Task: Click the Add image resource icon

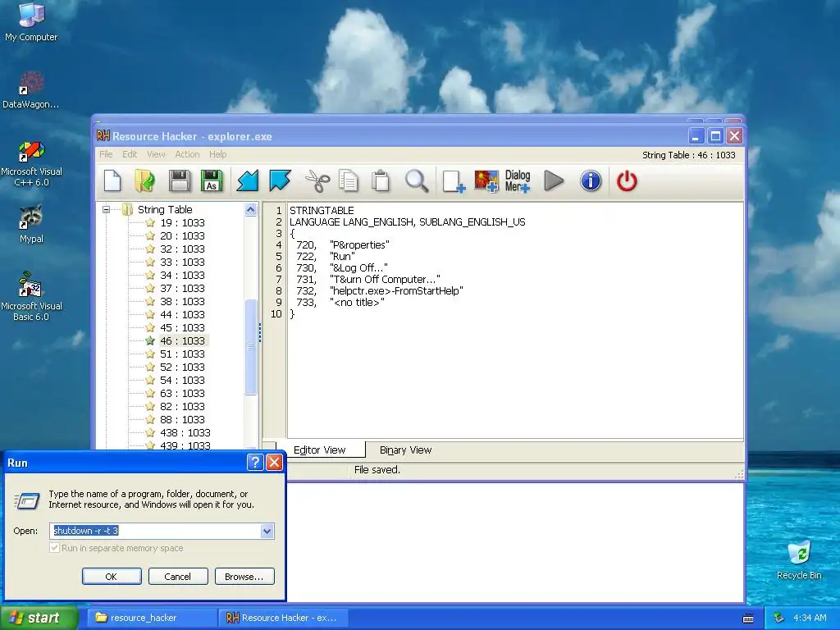Action: point(486,181)
